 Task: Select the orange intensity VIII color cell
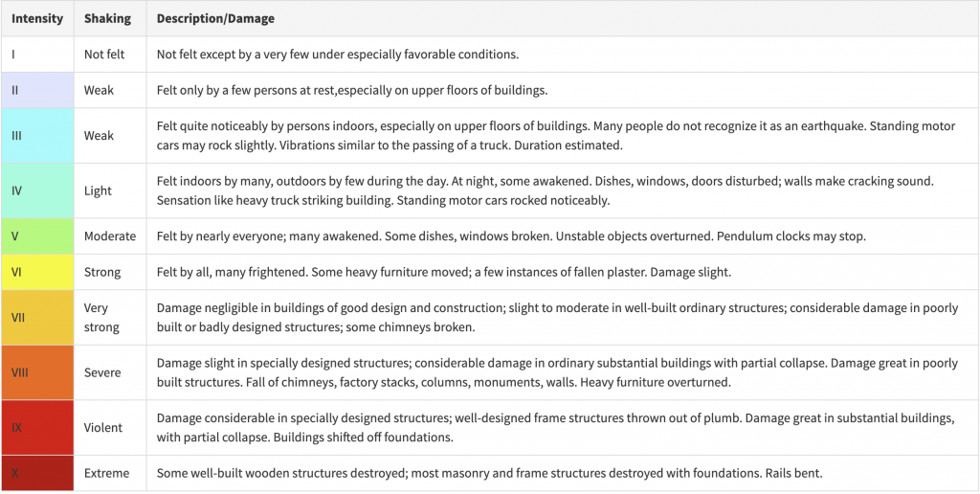[x=37, y=372]
